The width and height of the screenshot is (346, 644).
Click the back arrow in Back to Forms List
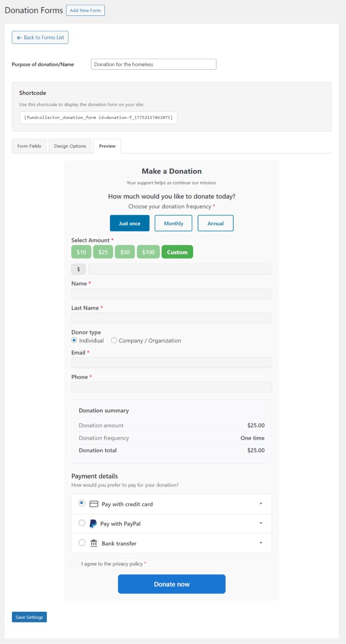point(19,37)
